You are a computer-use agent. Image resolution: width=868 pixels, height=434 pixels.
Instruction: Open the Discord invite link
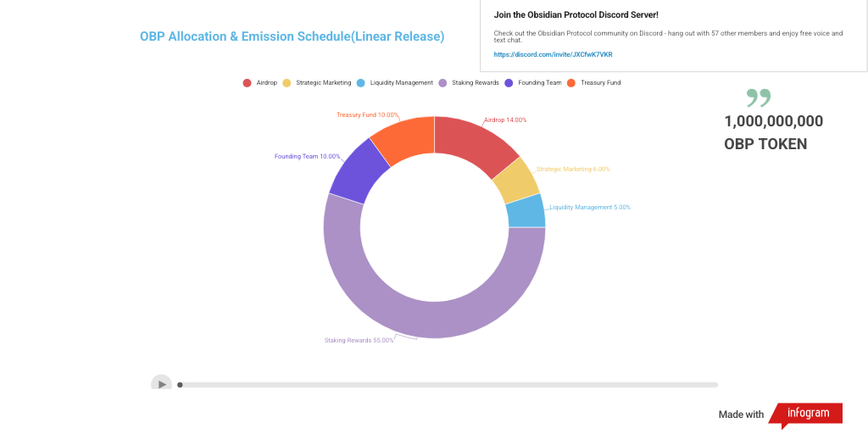(553, 54)
